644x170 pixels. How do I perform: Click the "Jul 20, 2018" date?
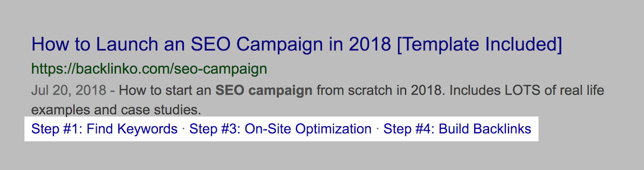[68, 90]
